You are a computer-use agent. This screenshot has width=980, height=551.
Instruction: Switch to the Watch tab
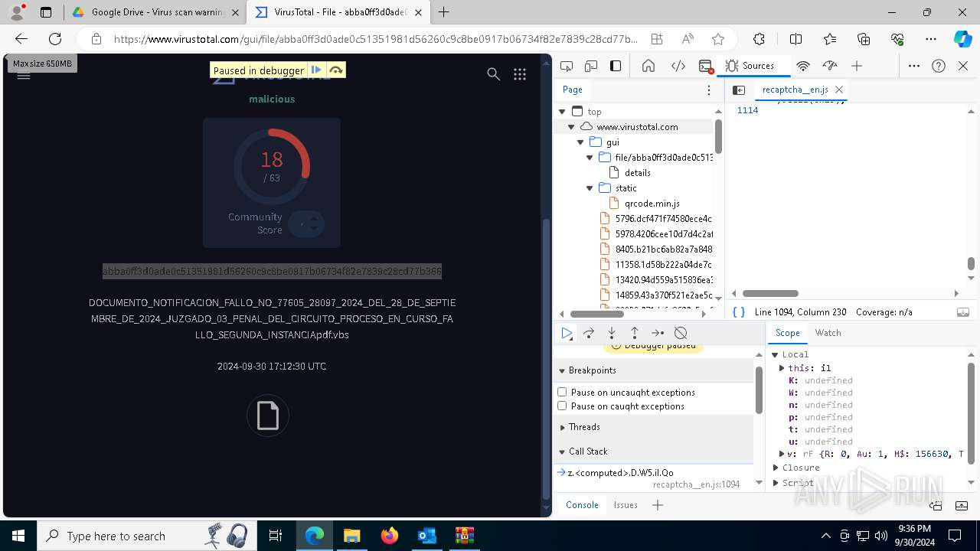(828, 333)
